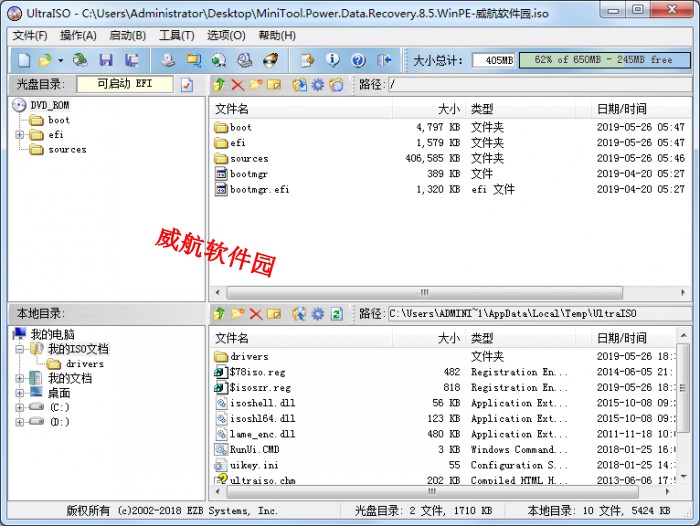700x526 pixels.
Task: Expand the (D:) drive tree node
Action: click(20, 422)
